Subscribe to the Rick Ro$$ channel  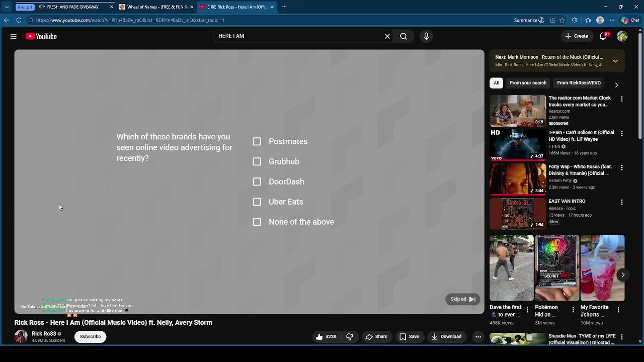pyautogui.click(x=91, y=336)
